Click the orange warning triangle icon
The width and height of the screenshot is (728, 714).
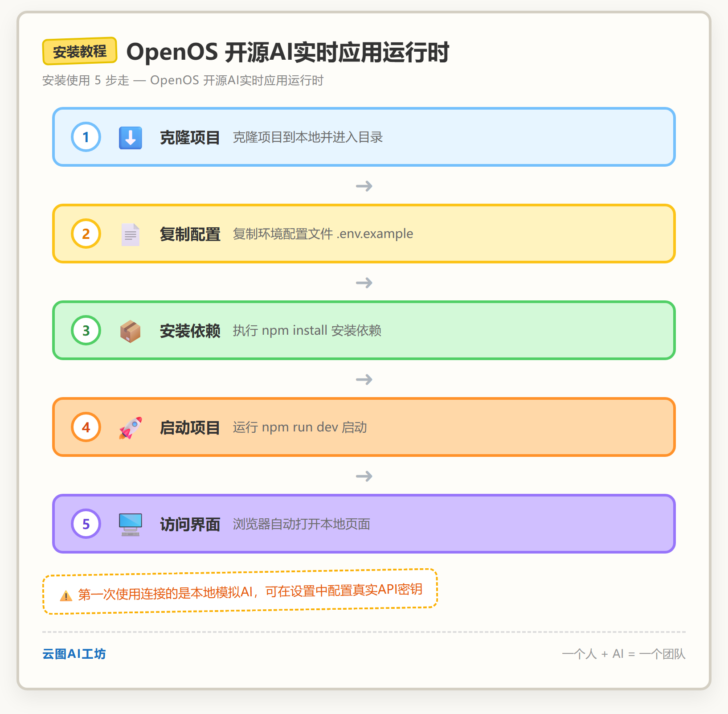click(66, 596)
